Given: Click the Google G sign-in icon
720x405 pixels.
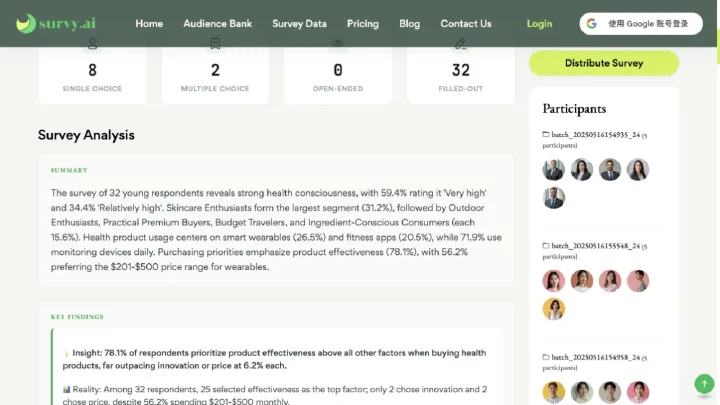Looking at the screenshot, I should (591, 23).
